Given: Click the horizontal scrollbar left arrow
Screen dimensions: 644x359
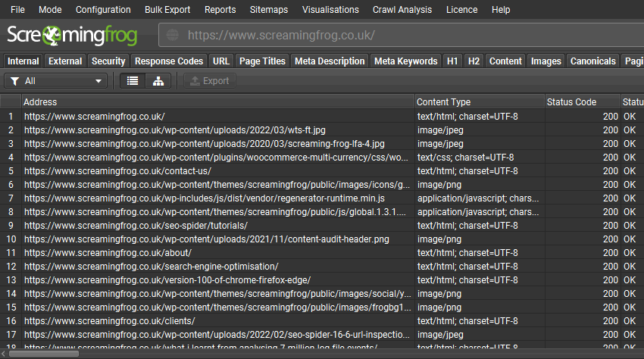Looking at the screenshot, I should tap(3, 354).
